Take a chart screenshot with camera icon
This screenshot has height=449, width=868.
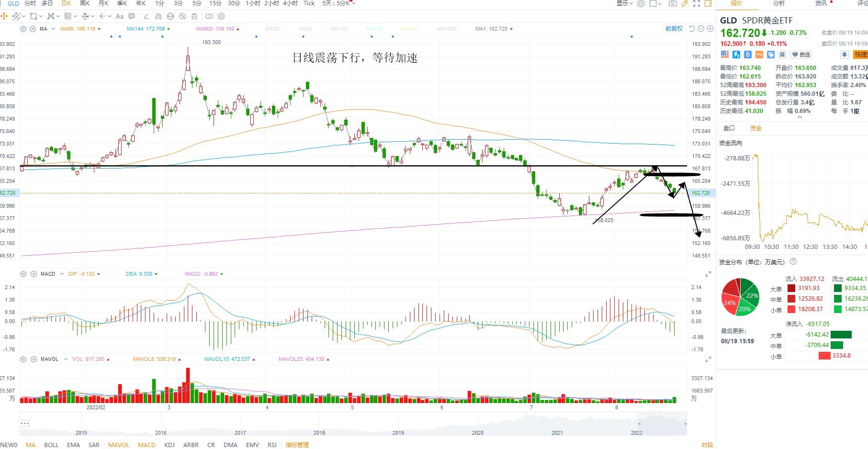click(x=673, y=3)
